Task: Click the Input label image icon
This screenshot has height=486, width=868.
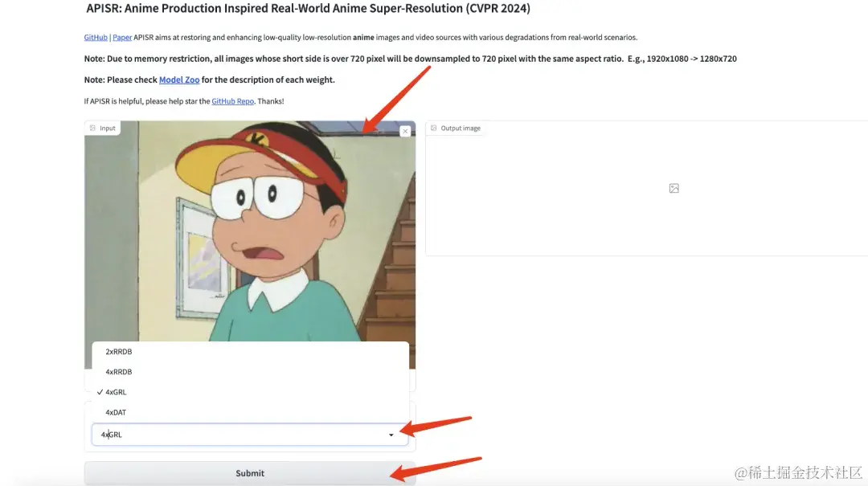Action: [x=92, y=128]
